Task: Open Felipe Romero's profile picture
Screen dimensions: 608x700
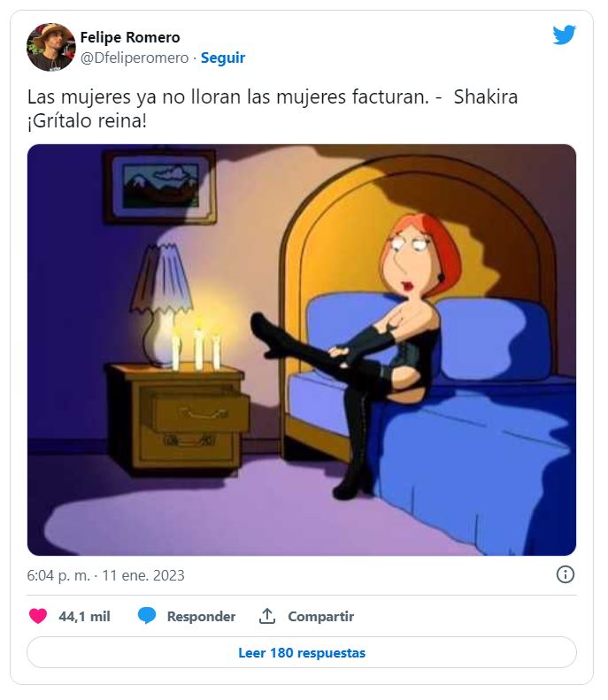Action: (x=50, y=47)
